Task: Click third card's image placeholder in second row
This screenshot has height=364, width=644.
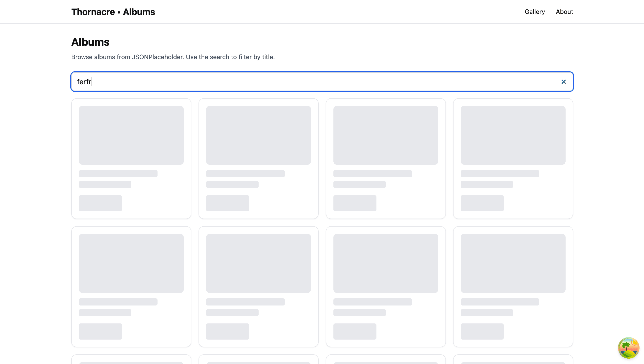Action: point(385,263)
